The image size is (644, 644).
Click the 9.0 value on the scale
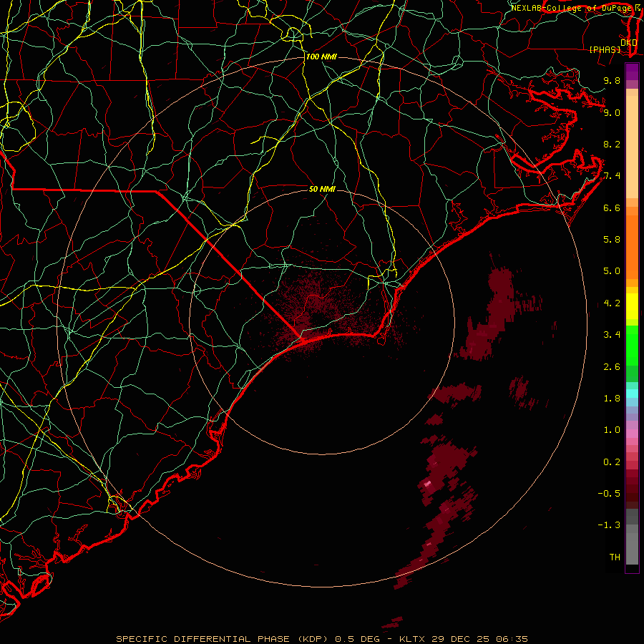(612, 112)
